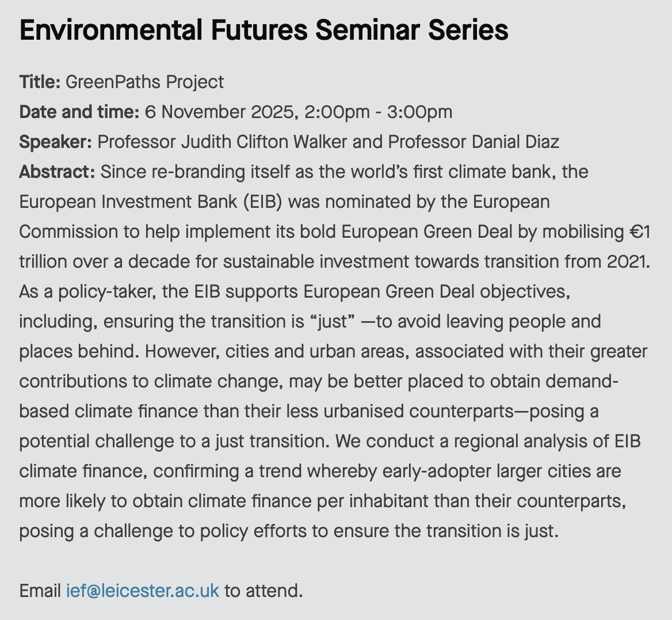This screenshot has height=620, width=672.
Task: Open the ief@leicester.ac.uk email link
Action: point(143,591)
